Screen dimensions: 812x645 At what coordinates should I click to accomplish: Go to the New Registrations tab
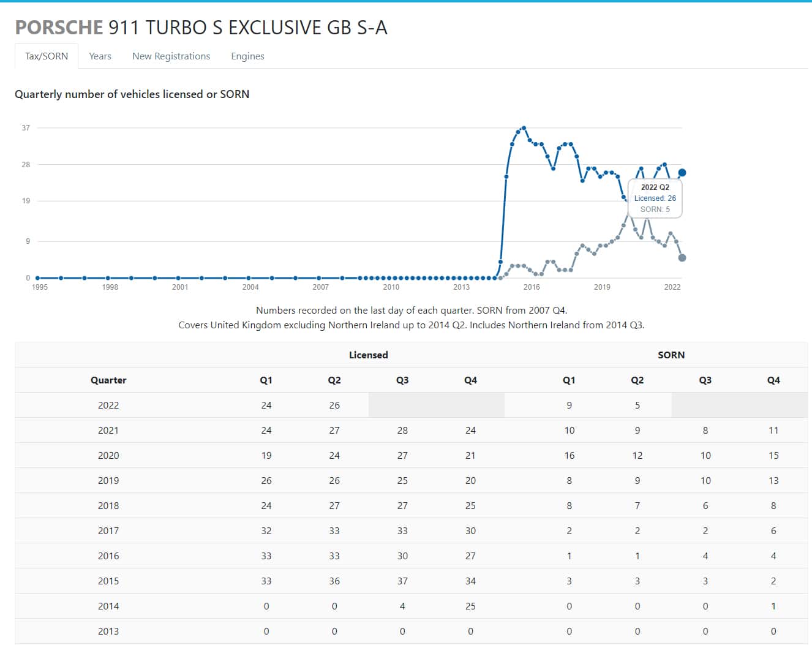[171, 56]
